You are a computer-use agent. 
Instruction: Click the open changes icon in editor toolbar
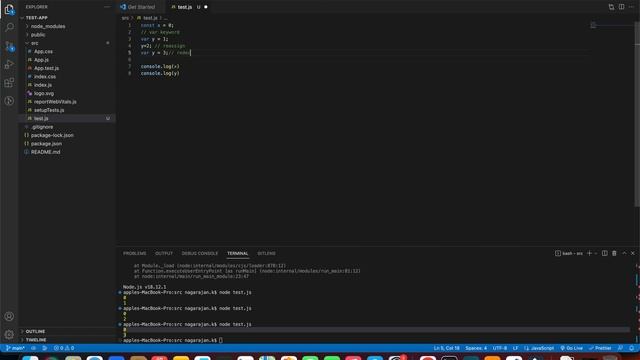611,7
